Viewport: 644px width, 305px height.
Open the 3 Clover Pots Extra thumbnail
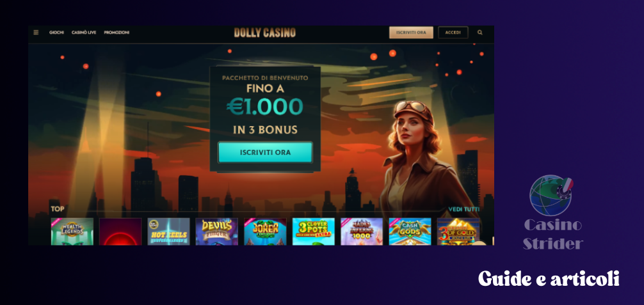[x=314, y=231]
